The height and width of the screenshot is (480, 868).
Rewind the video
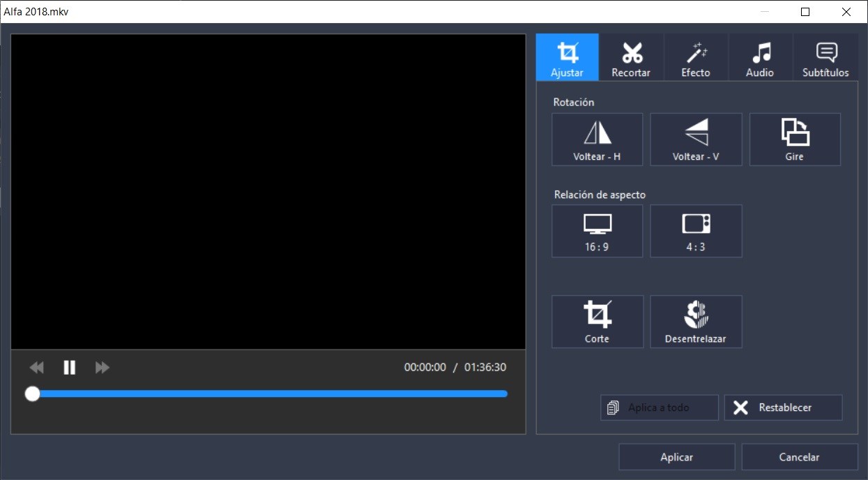[x=36, y=368]
